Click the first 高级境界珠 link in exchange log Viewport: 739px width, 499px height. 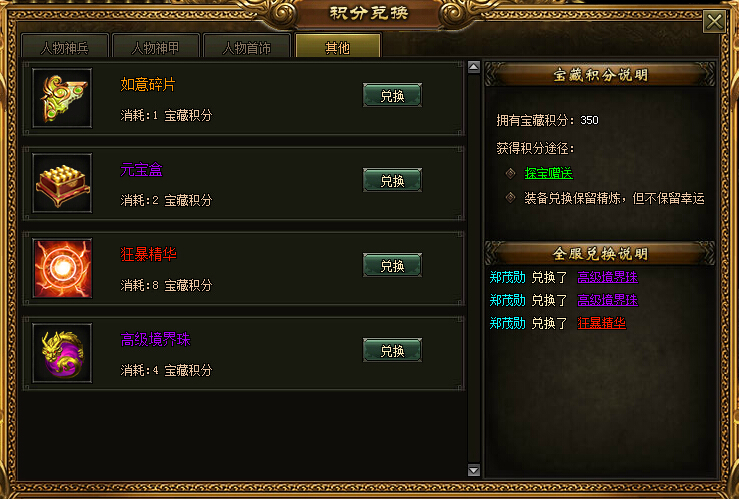coord(608,278)
